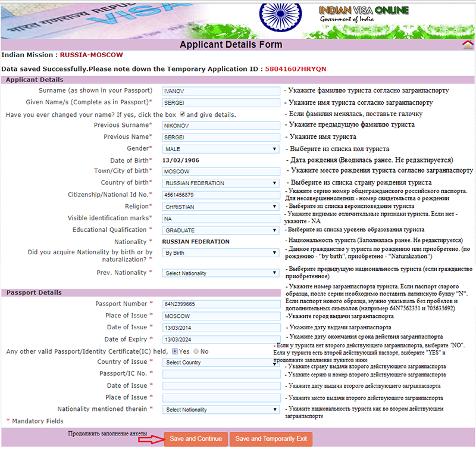The height and width of the screenshot is (452, 476).
Task: Click Save and Continue button
Action: coord(196,439)
